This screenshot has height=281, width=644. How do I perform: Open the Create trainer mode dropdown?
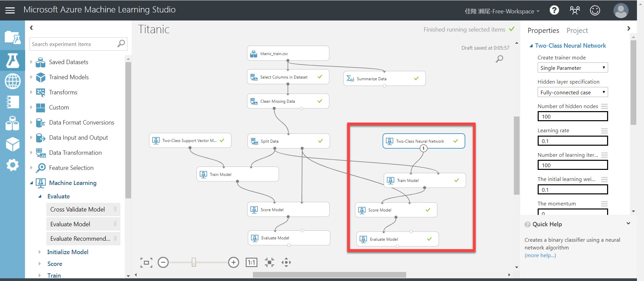[573, 68]
